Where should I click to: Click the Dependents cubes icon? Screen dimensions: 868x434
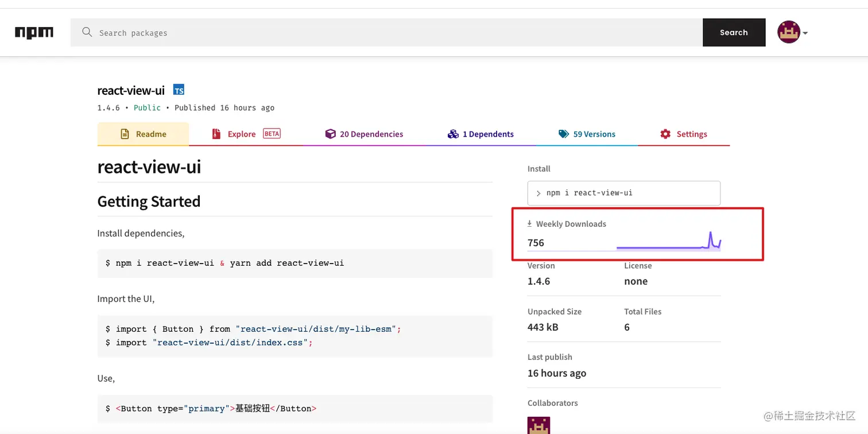click(453, 134)
